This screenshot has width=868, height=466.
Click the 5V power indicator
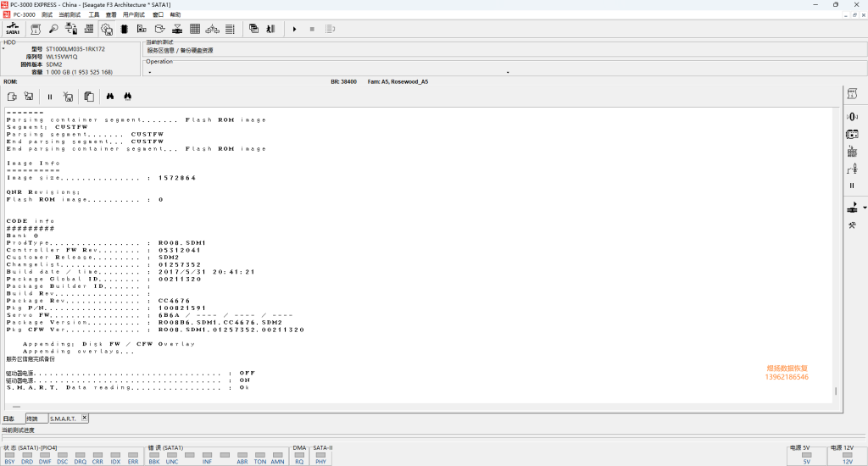click(807, 458)
